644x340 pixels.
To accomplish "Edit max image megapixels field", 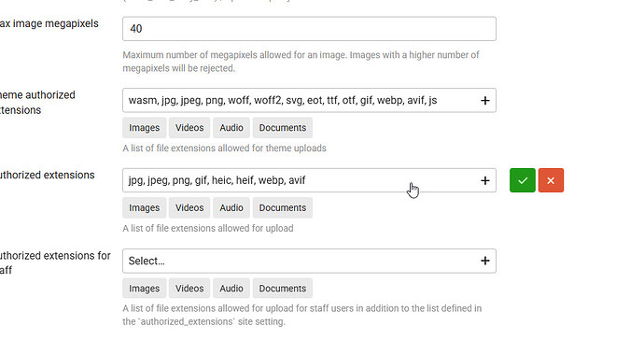I will coord(309,29).
